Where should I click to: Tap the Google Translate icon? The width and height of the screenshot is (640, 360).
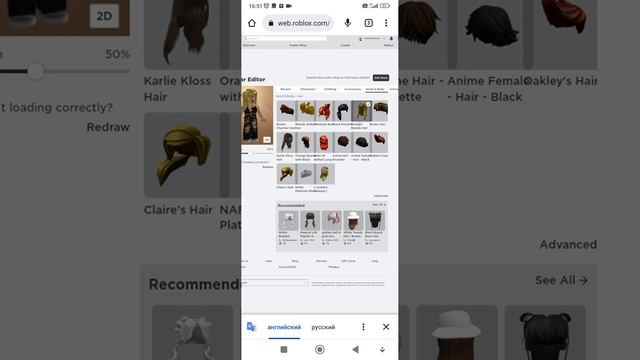point(251,327)
